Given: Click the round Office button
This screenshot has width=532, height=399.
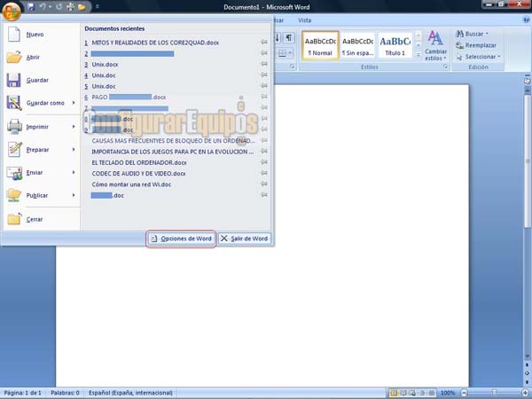Looking at the screenshot, I should pos(12,11).
